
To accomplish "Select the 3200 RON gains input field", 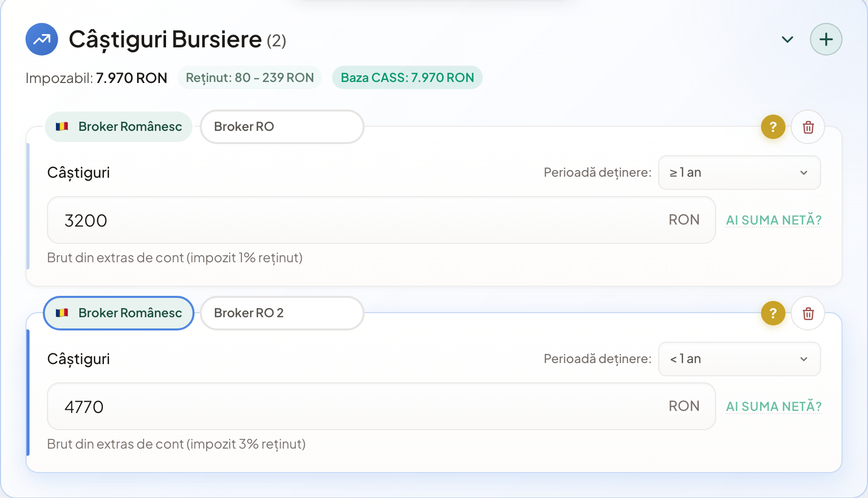I will click(381, 220).
